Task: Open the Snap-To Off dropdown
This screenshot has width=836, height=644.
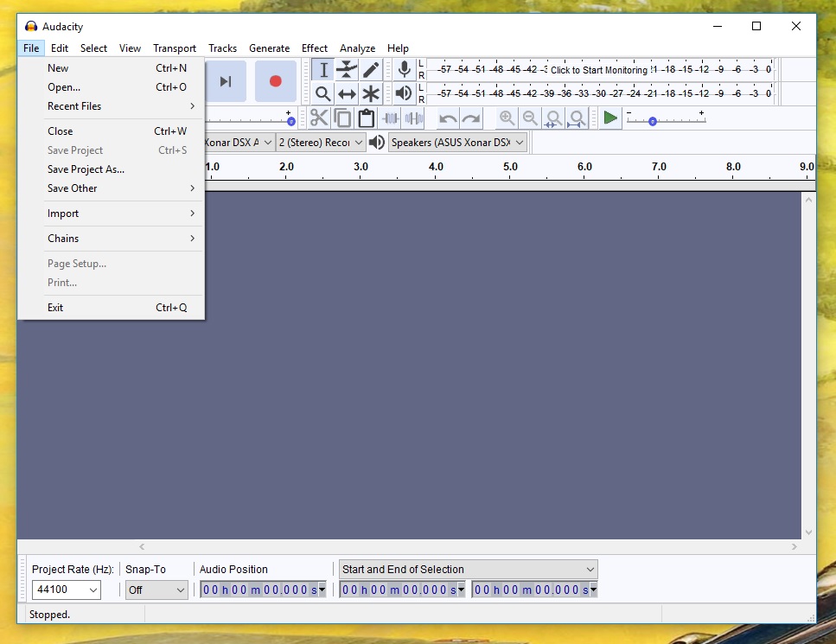Action: click(x=156, y=590)
